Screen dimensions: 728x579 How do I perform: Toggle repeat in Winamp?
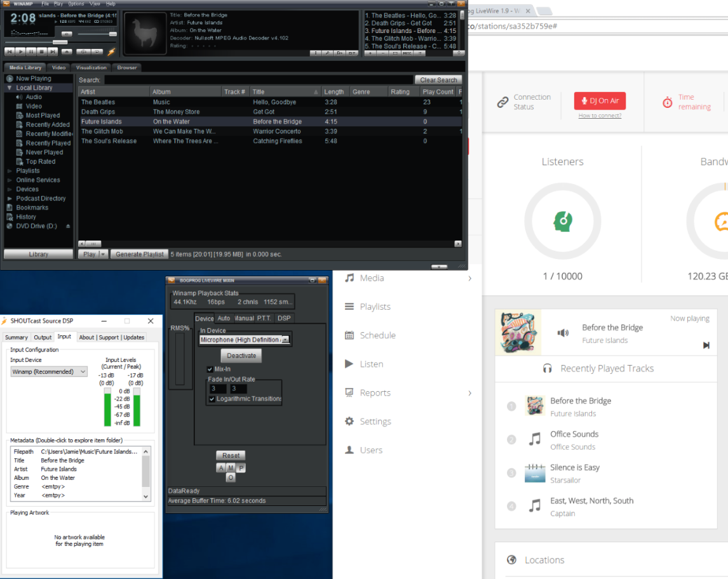97,51
